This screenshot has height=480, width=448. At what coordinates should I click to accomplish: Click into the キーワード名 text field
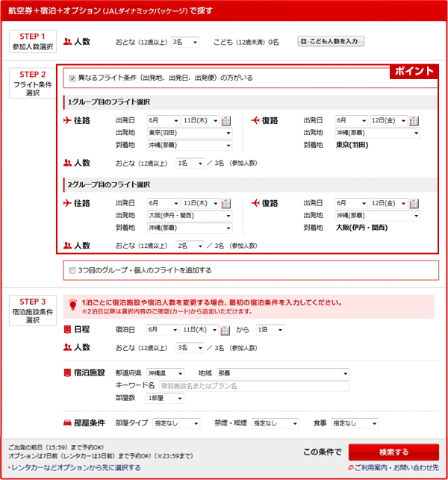pos(253,386)
